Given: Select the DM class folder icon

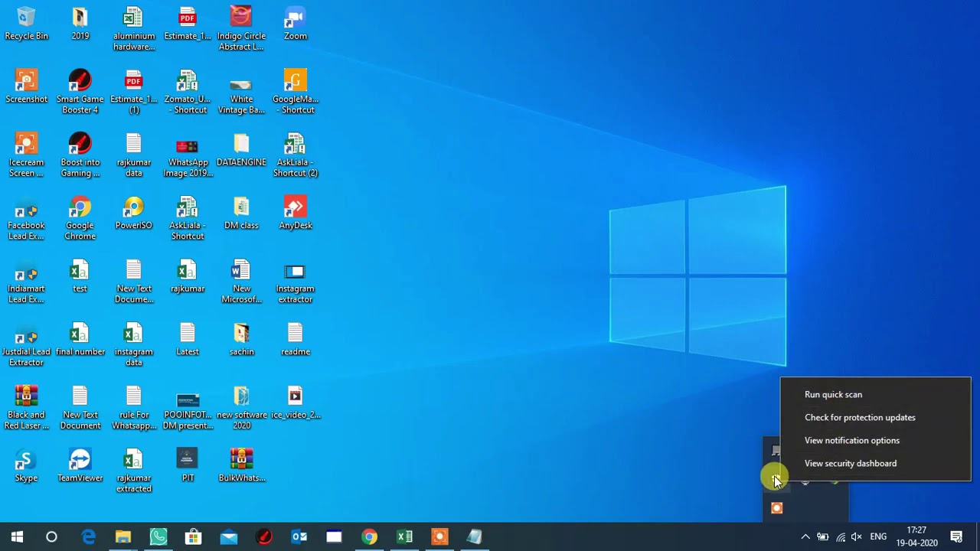Looking at the screenshot, I should [241, 214].
